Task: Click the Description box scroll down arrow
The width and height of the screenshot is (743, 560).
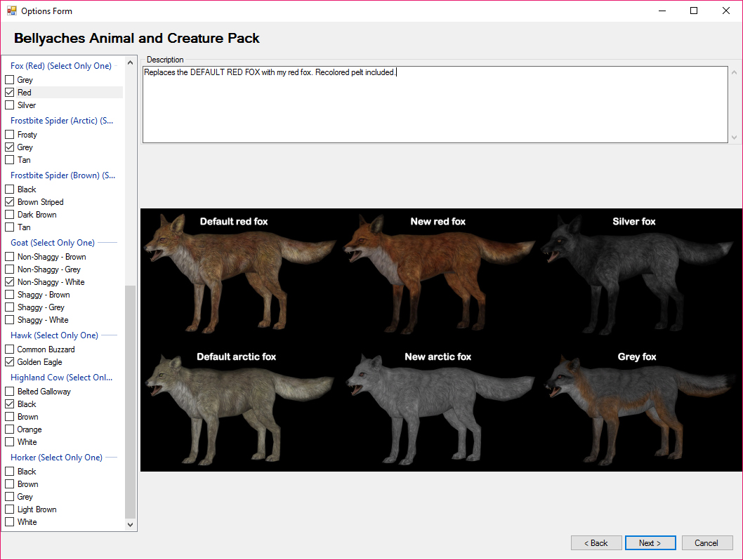Action: click(x=734, y=138)
